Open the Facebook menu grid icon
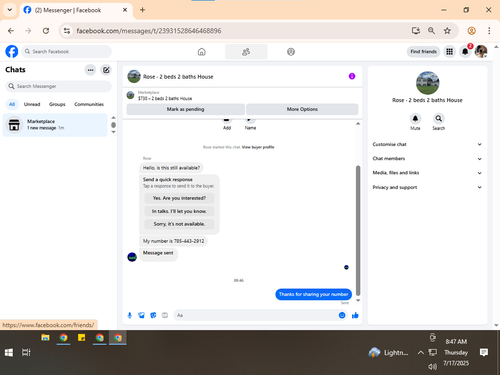Image resolution: width=500 pixels, height=375 pixels. 449,52
